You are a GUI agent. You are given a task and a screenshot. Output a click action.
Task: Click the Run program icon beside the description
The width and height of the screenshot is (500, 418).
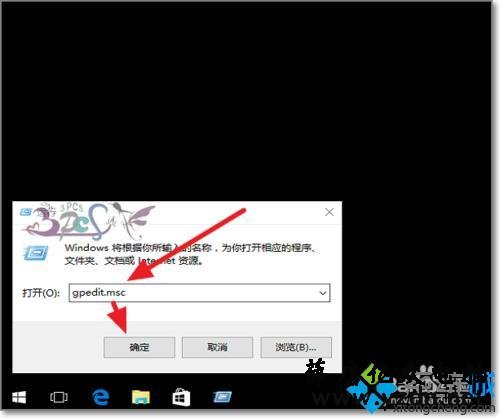[x=35, y=253]
